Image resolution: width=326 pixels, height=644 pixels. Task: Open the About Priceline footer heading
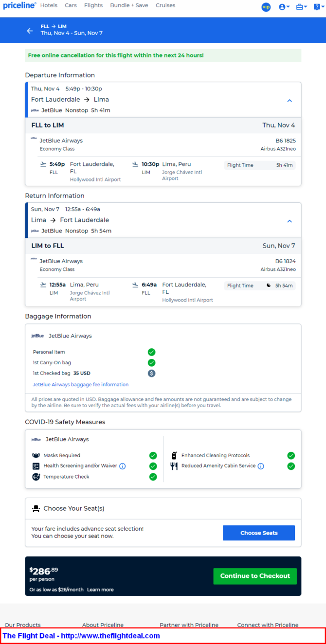[103, 625]
